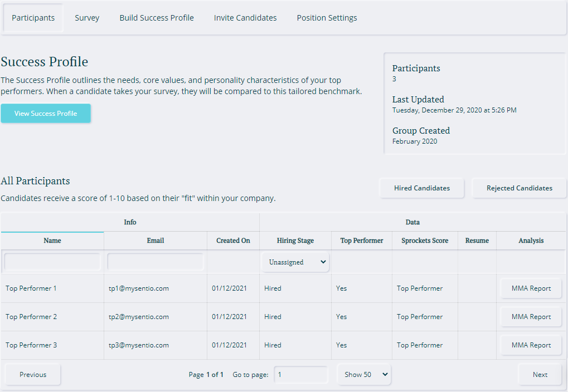Switch to the Survey tab
This screenshot has width=568, height=392.
[x=87, y=17]
